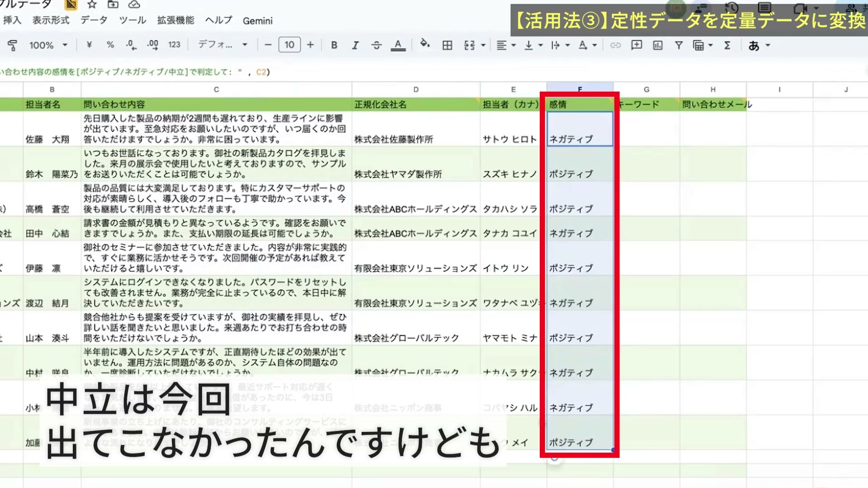Click into the formula bar
The image size is (868, 488).
coord(434,72)
